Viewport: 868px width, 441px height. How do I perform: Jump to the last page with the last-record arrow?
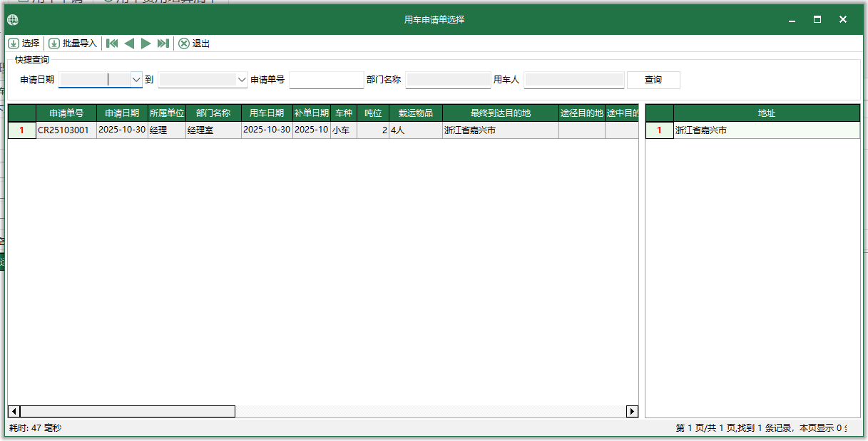[x=163, y=43]
